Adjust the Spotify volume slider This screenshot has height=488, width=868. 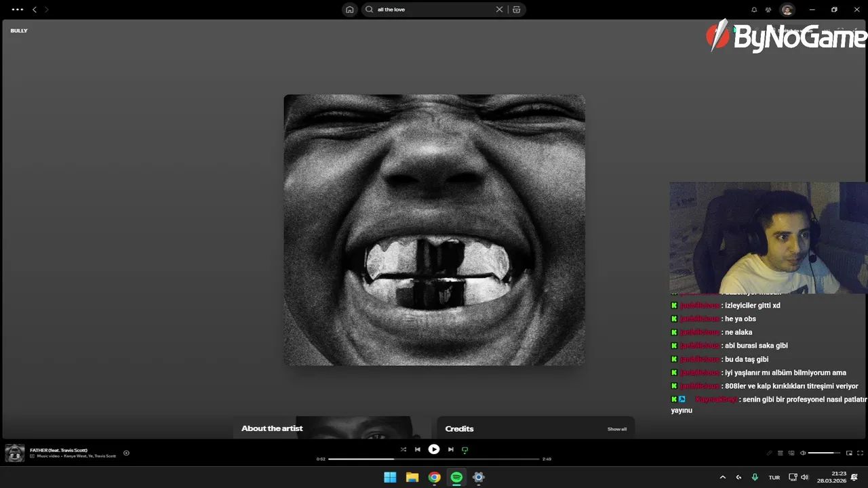tap(825, 453)
